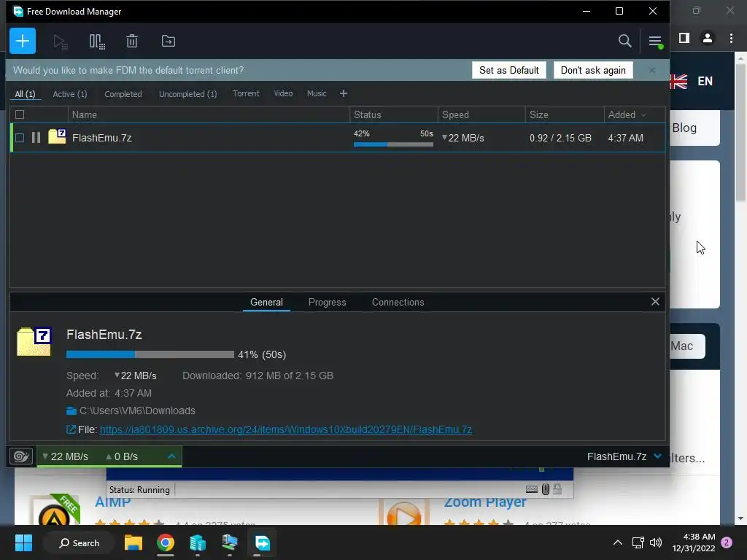Open the network computers taskbar app
This screenshot has height=560, width=747.
[230, 542]
